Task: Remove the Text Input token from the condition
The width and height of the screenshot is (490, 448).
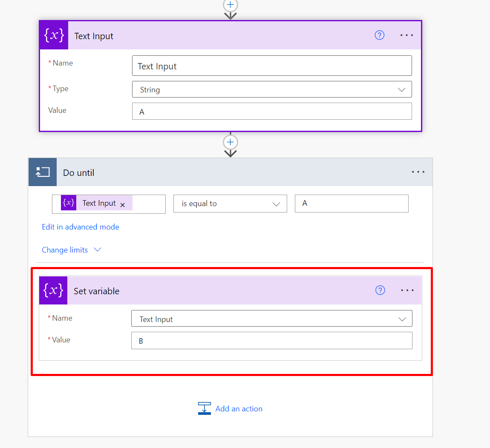Action: tap(123, 205)
